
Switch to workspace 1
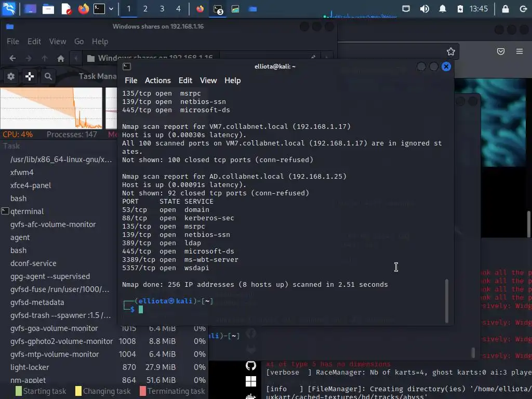click(x=129, y=9)
